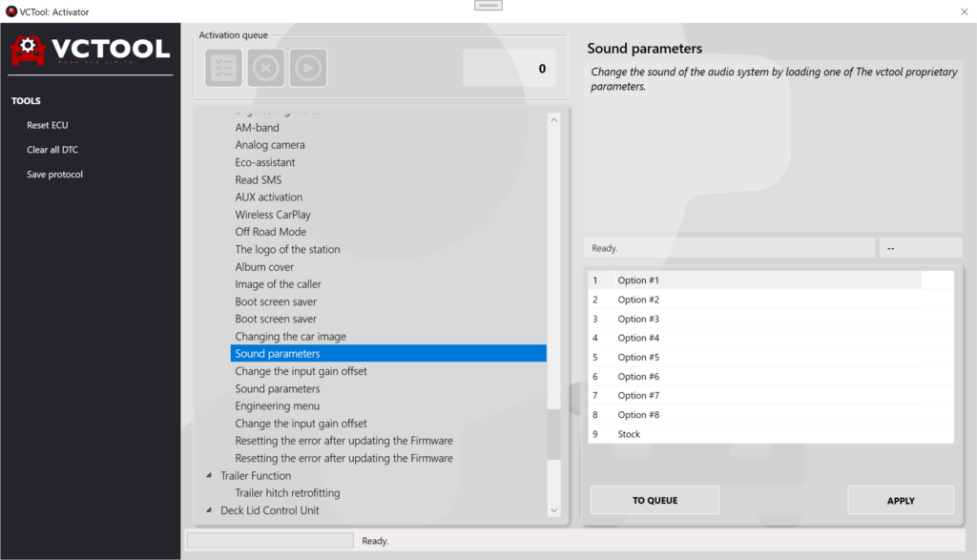This screenshot has height=560, width=977.
Task: Click the top-center window handle button
Action: coord(488,5)
